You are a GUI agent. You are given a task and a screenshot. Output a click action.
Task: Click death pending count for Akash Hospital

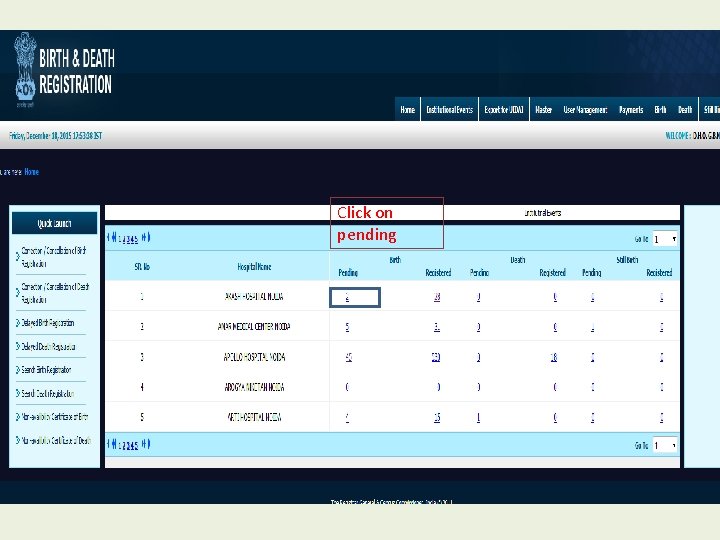pos(478,297)
